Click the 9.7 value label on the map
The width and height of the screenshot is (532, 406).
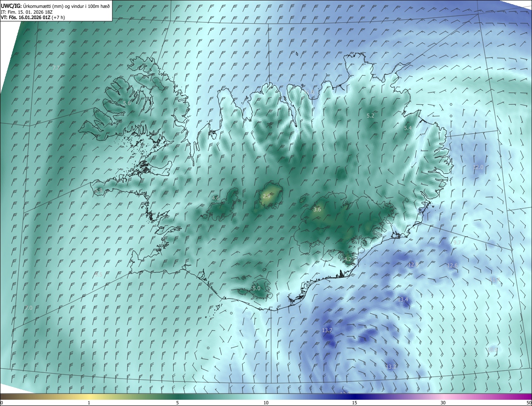pyautogui.click(x=457, y=242)
